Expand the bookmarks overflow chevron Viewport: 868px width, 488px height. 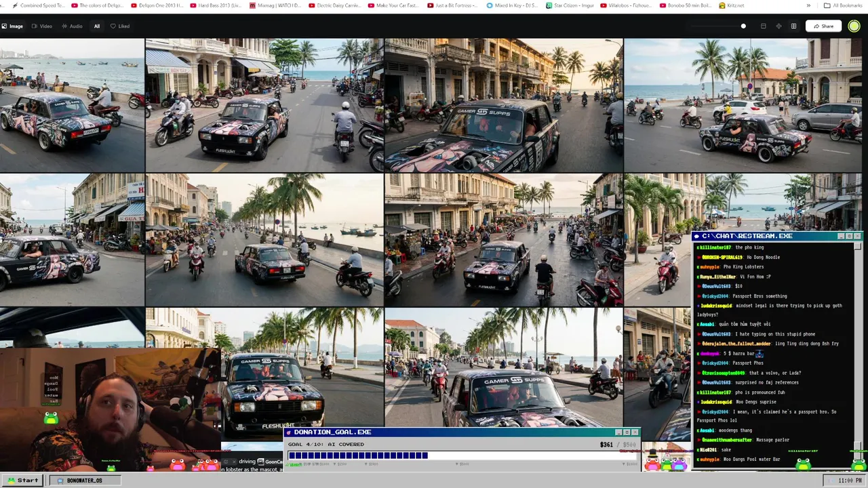(808, 5)
